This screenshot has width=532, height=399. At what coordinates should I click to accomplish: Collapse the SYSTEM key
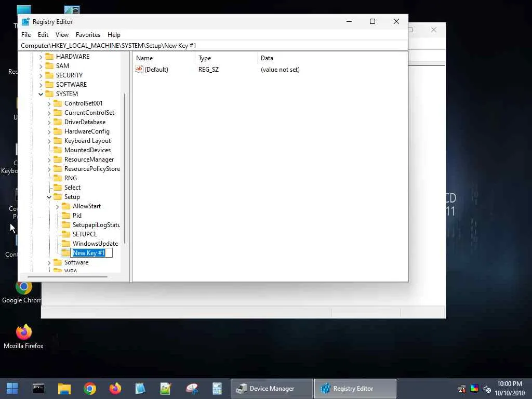[41, 94]
